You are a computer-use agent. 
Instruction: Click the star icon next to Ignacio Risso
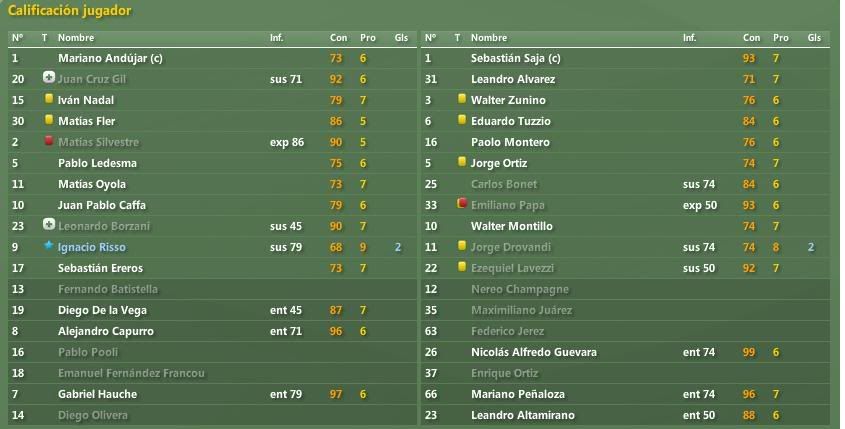(x=49, y=246)
